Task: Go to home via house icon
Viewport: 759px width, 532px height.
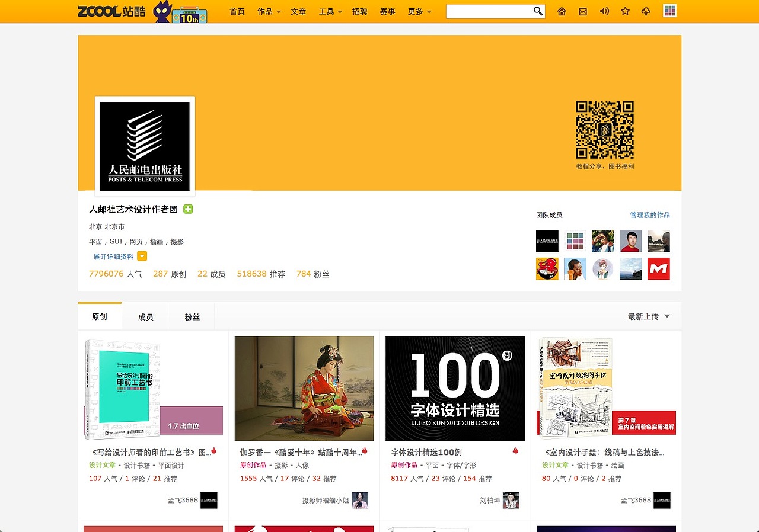Action: (x=562, y=11)
